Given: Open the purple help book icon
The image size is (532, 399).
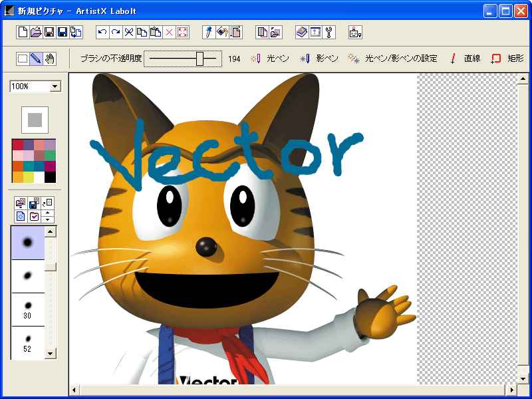Looking at the screenshot, I should (x=302, y=32).
